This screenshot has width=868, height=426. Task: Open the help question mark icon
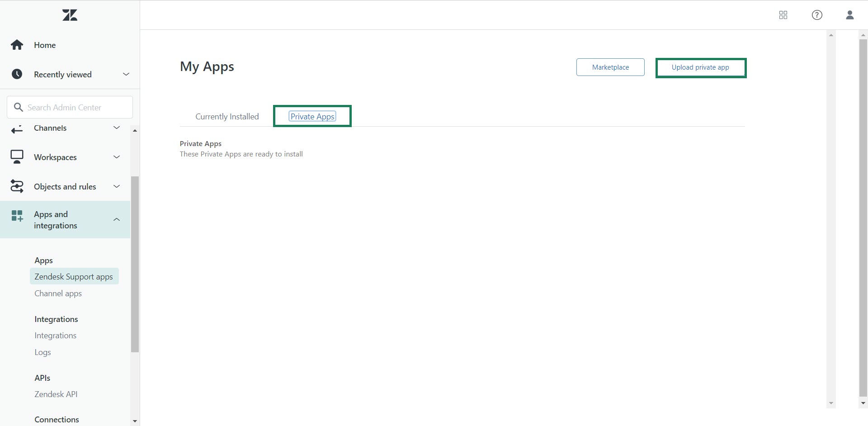817,15
